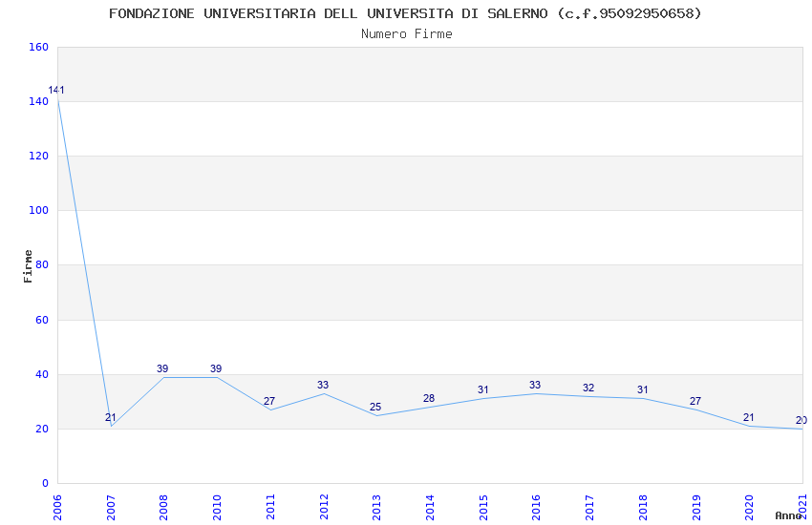This screenshot has width=812, height=525.
Task: Click the data label 21 above 2007
Action: 111,417
